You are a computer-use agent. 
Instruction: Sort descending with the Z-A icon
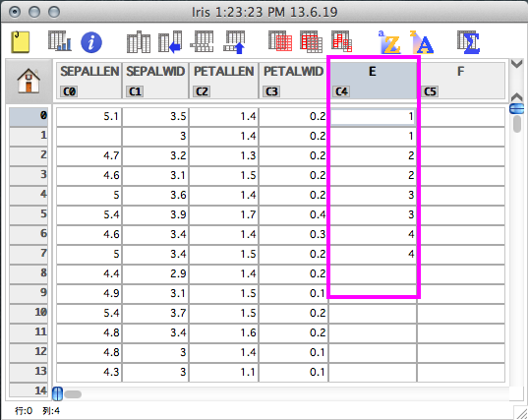pyautogui.click(x=422, y=42)
